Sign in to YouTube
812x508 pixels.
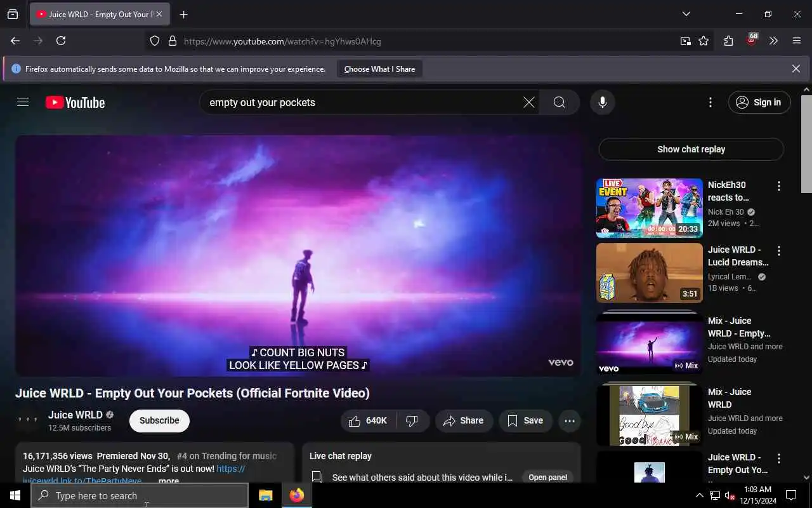(759, 102)
